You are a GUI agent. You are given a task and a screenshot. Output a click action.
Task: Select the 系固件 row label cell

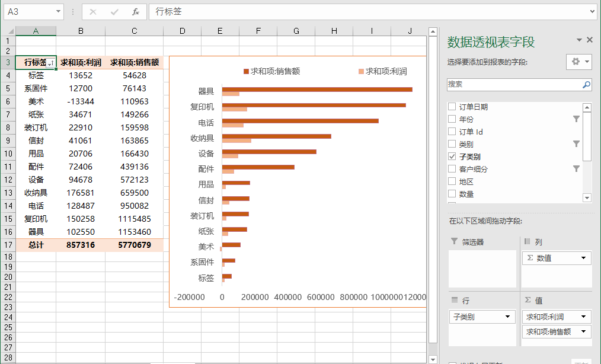tap(36, 88)
